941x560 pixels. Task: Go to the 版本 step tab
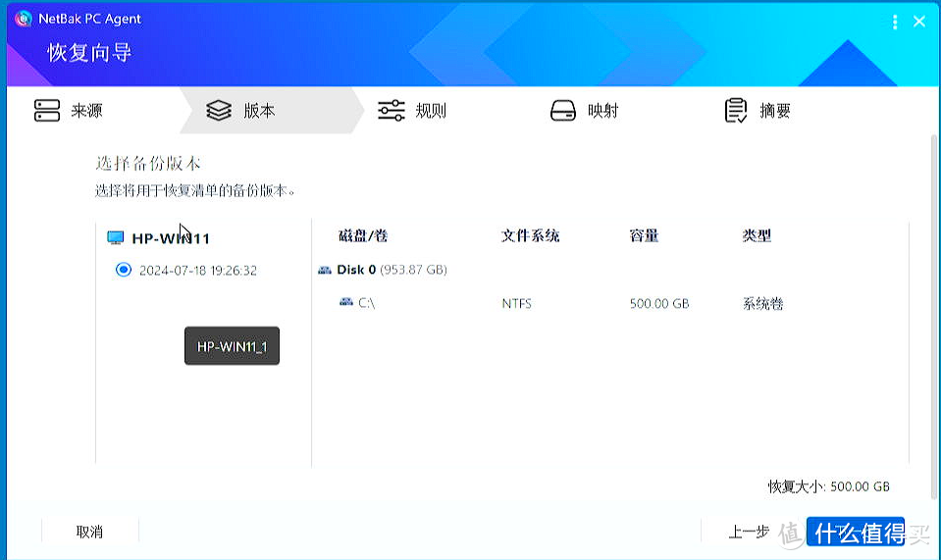point(271,110)
